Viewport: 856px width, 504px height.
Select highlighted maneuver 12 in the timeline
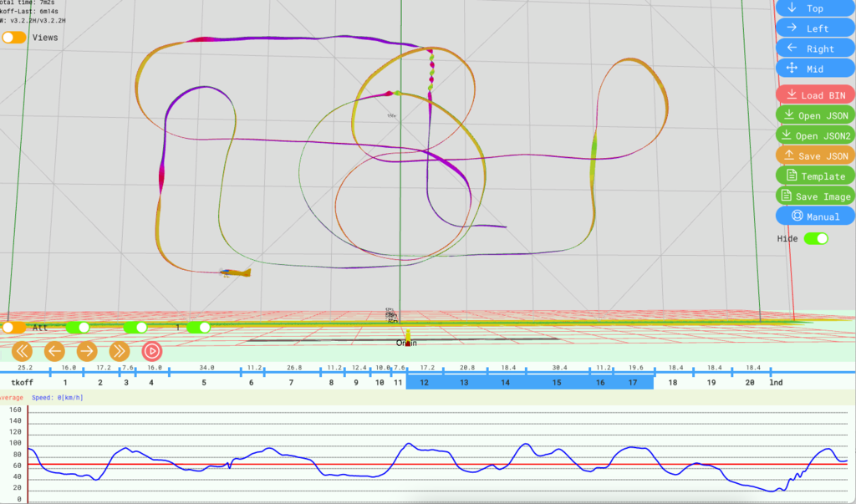[x=424, y=382]
